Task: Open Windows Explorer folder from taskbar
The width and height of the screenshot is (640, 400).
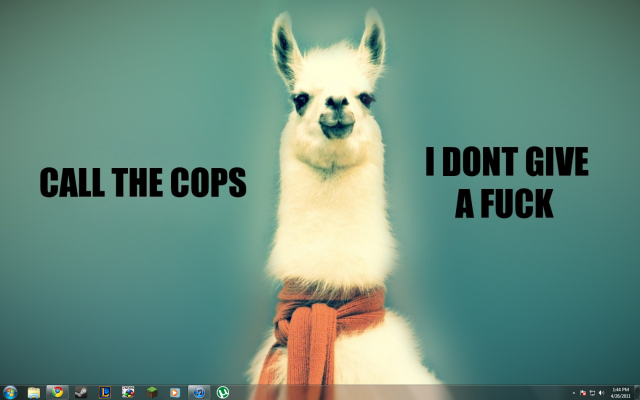Action: (34, 392)
